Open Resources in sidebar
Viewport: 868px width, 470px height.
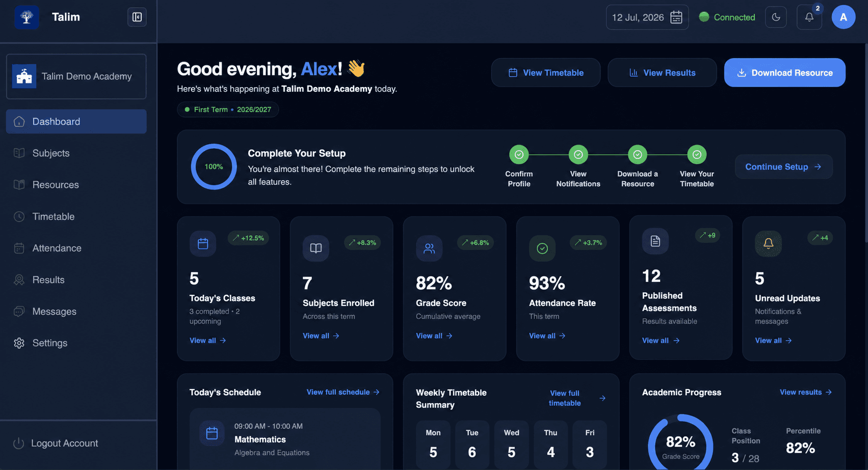[76, 185]
